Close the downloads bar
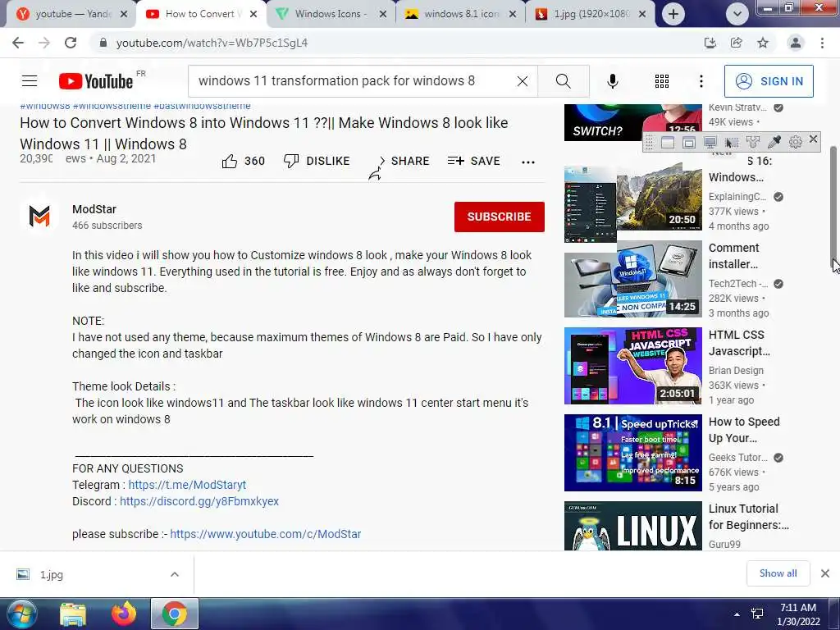840x630 pixels. point(825,573)
